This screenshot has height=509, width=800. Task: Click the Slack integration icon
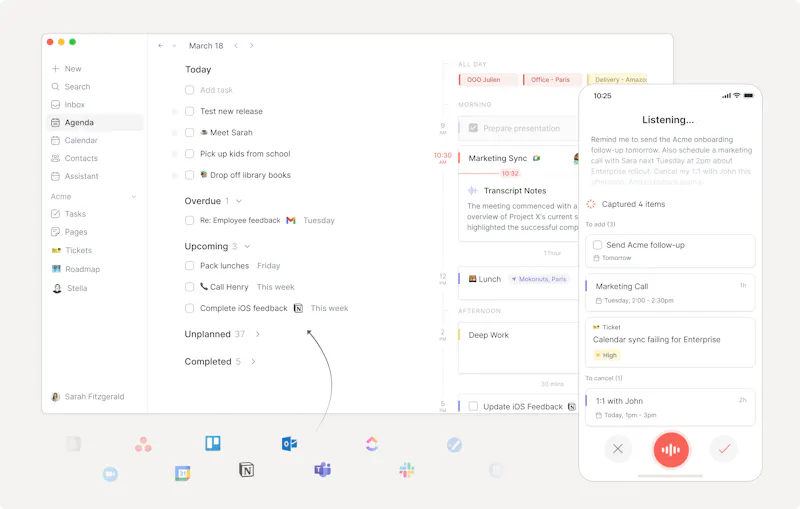coord(407,470)
